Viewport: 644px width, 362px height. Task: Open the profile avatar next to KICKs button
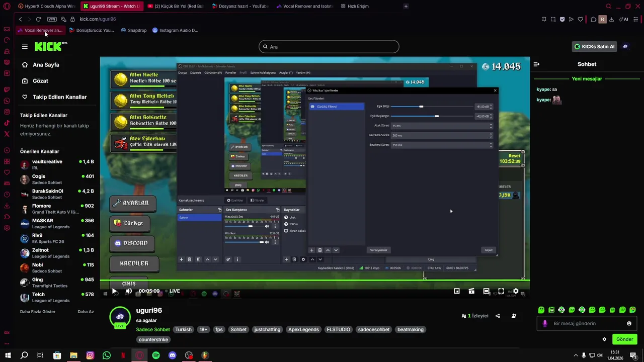point(625,47)
